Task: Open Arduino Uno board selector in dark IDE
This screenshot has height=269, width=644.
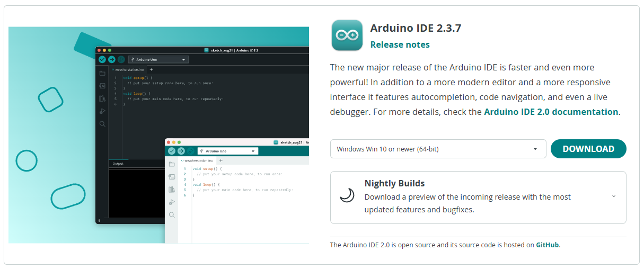Action: 158,60
